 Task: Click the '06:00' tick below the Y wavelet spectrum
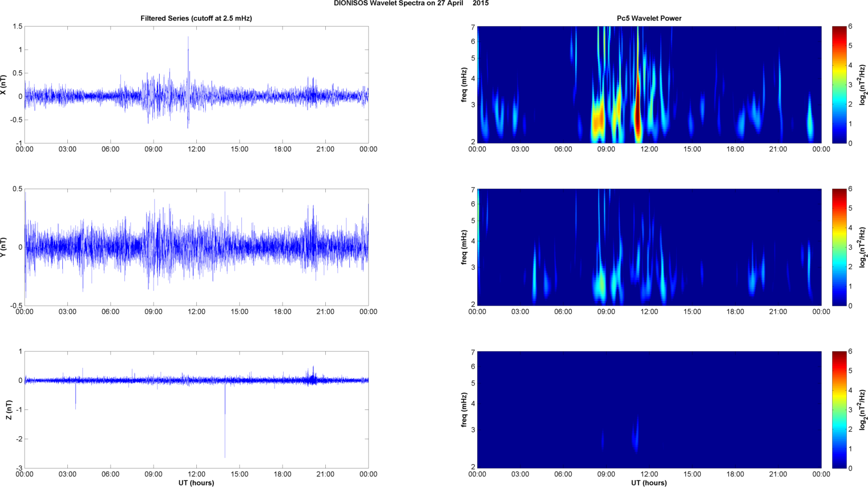click(x=563, y=312)
